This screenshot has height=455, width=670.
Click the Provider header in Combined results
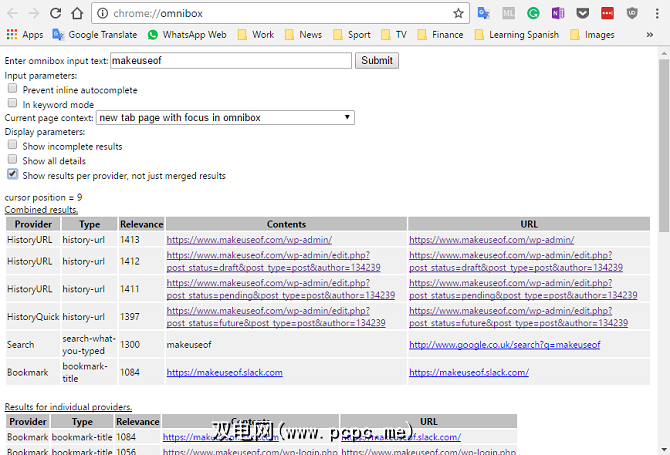(33, 224)
